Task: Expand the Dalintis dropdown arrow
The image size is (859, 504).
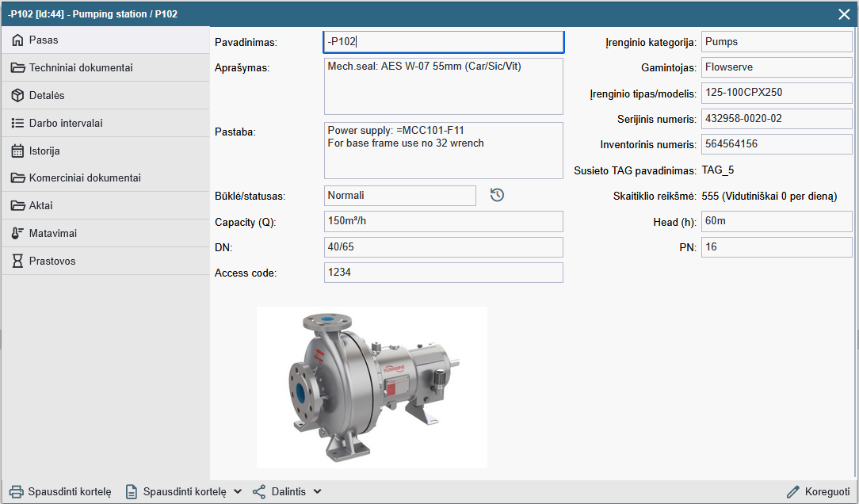Action: (x=317, y=492)
